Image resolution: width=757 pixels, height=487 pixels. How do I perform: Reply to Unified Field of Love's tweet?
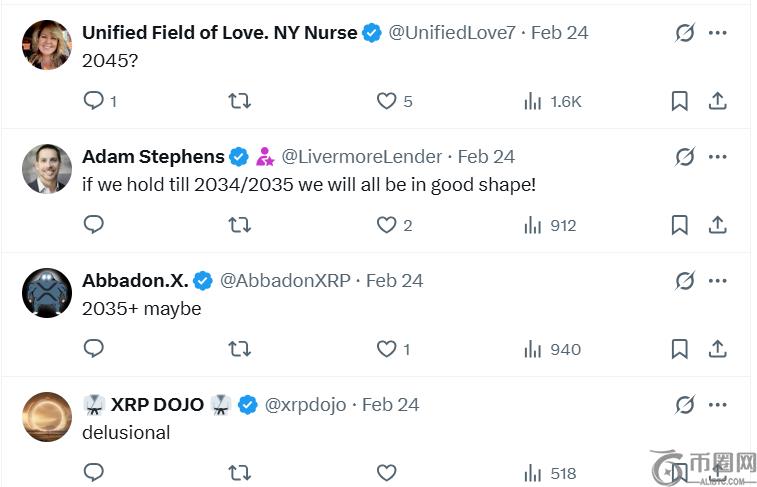[x=94, y=101]
